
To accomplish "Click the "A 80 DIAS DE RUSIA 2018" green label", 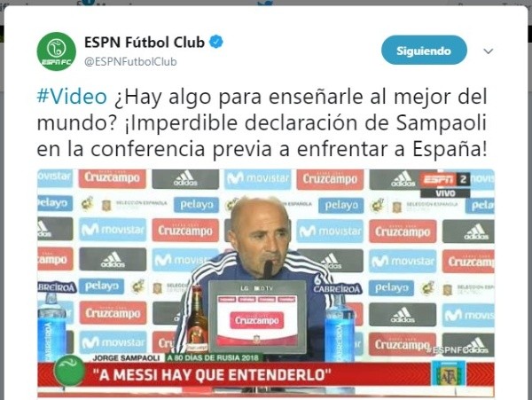I will coord(214,357).
